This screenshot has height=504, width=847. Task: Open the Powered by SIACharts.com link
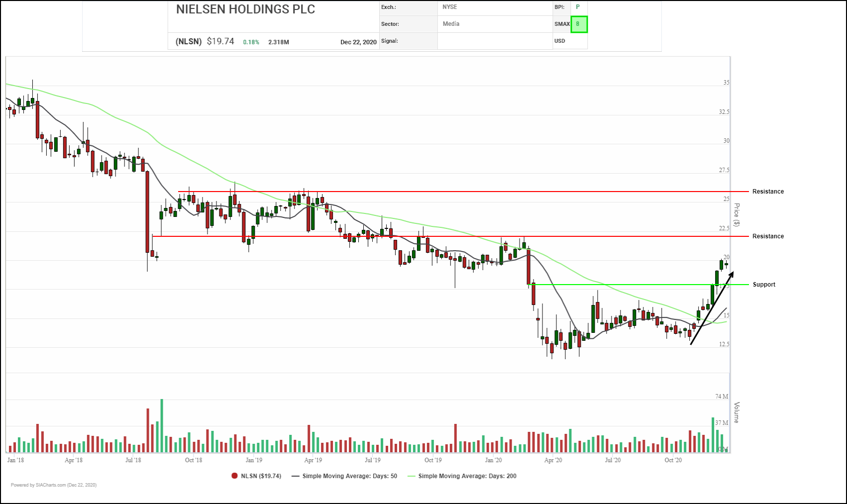pos(54,485)
